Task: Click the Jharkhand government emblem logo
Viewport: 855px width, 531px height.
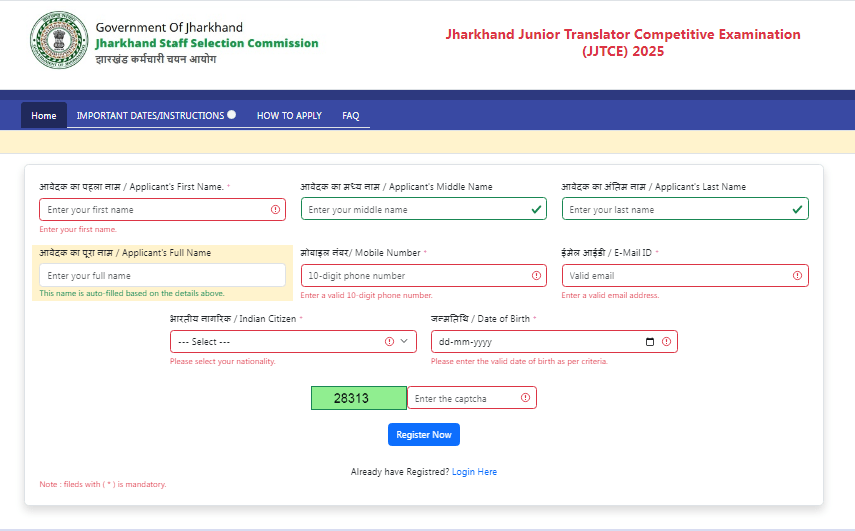Action: click(58, 44)
